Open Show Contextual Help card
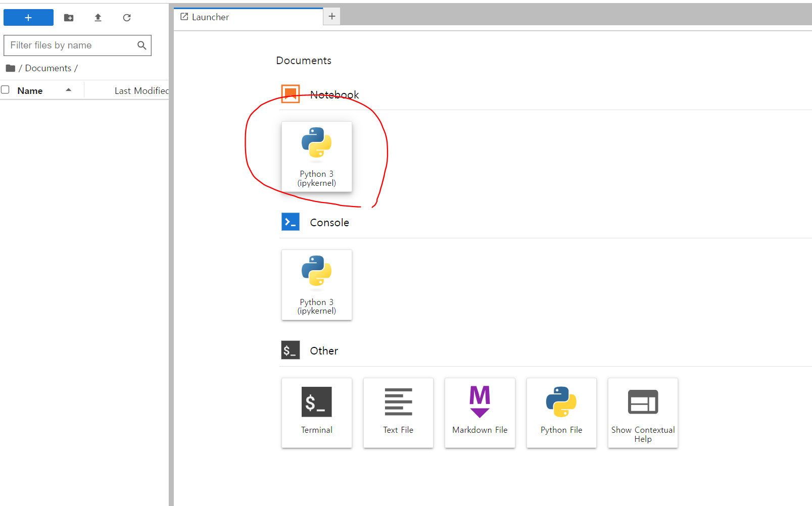Screen dimensions: 812x506 643,413
